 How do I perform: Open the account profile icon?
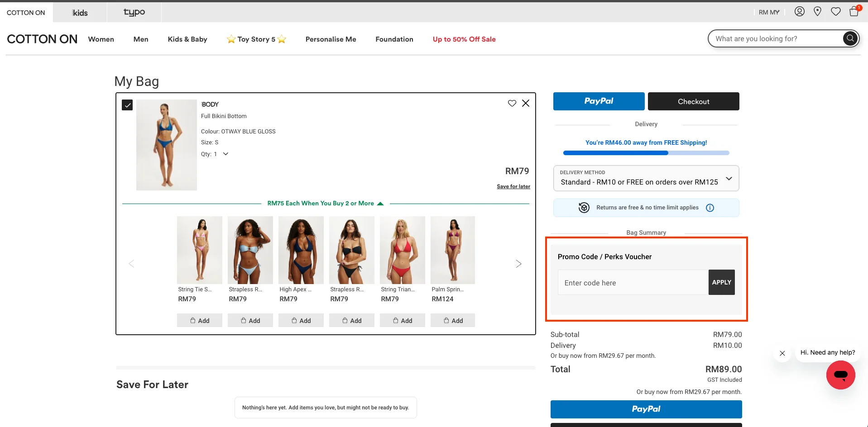coord(800,12)
